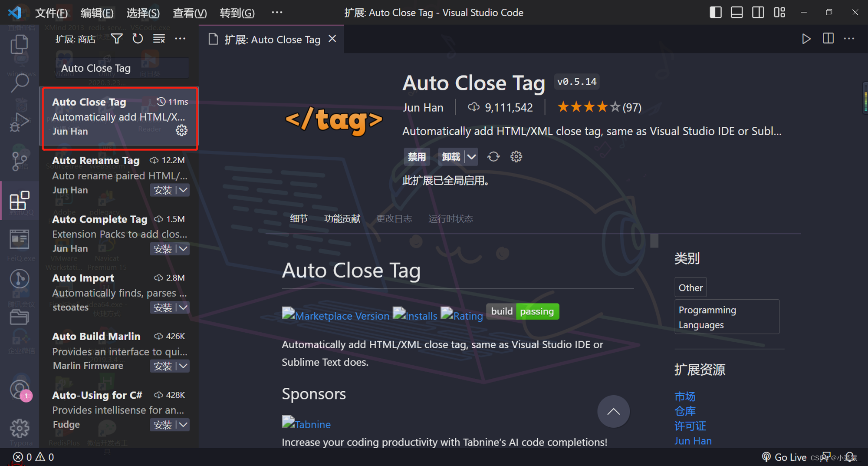Click the star rating (97) in header
868x466 pixels.
point(599,107)
